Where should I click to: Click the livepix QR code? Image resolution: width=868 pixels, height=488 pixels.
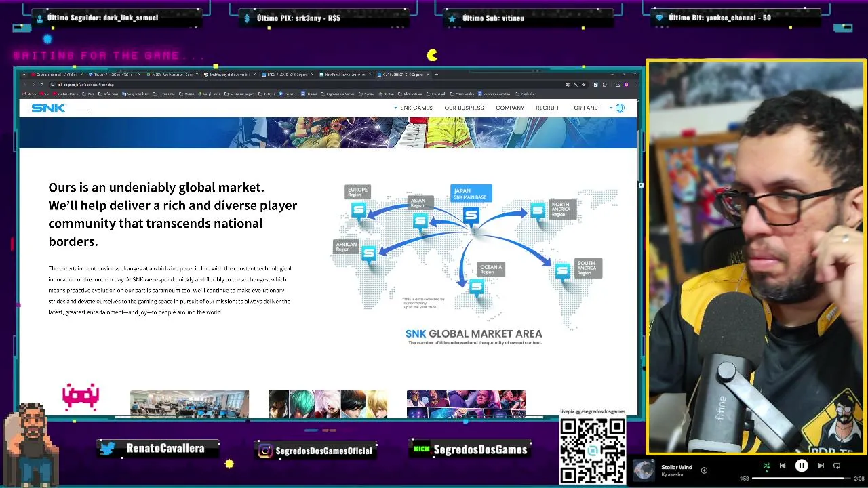click(x=593, y=450)
